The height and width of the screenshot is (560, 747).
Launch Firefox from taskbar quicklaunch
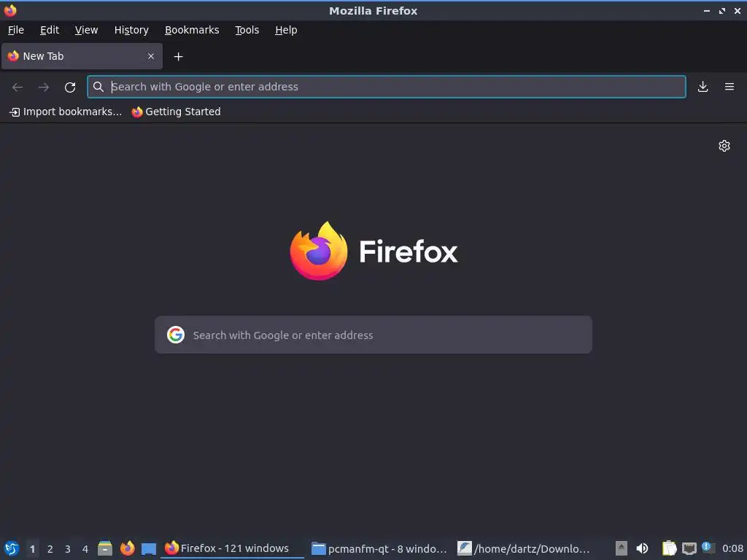pyautogui.click(x=127, y=548)
